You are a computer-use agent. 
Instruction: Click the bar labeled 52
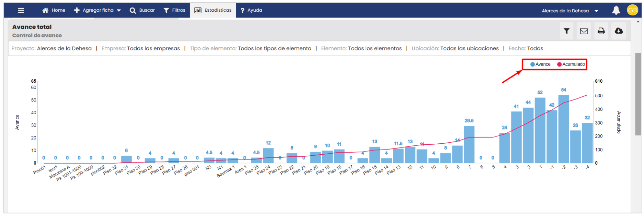click(x=540, y=130)
